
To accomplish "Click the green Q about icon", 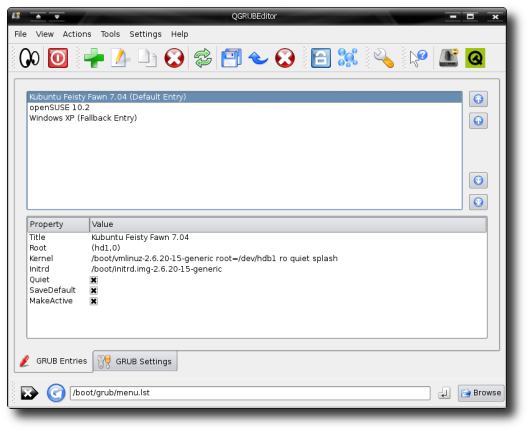I will pos(475,58).
